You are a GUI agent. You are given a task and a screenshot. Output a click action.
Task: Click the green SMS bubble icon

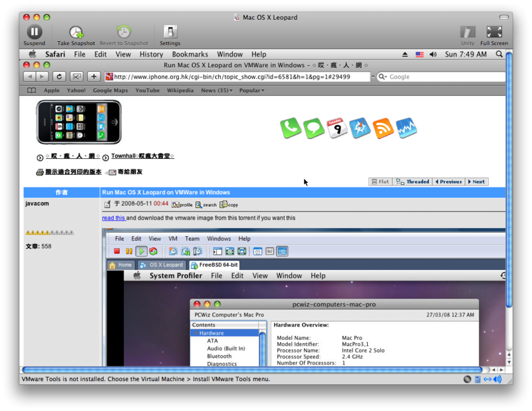(314, 128)
